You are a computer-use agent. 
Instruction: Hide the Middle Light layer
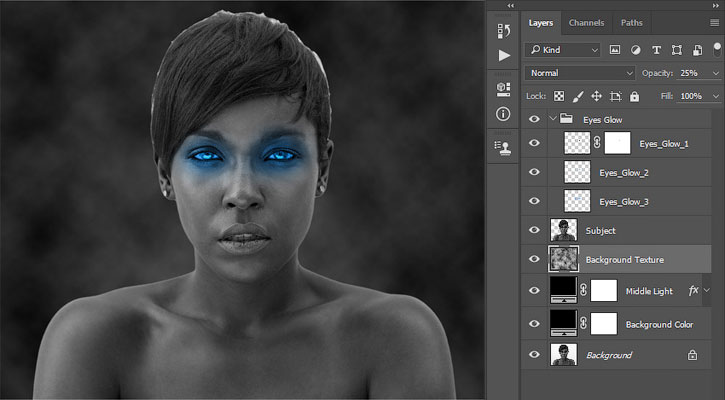pyautogui.click(x=534, y=290)
